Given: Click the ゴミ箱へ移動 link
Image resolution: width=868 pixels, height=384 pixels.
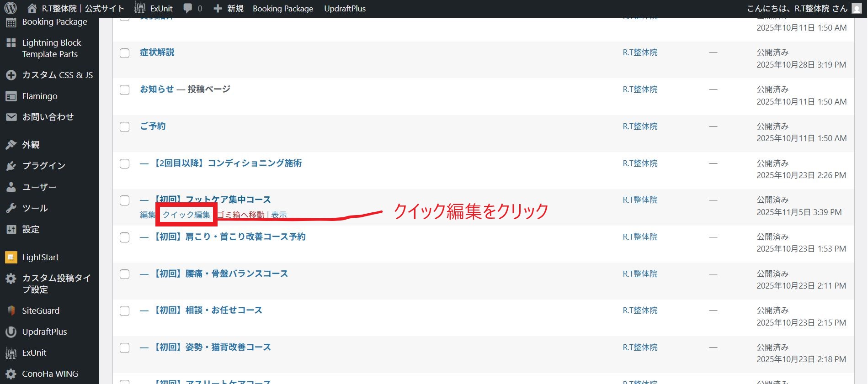Looking at the screenshot, I should tap(241, 215).
